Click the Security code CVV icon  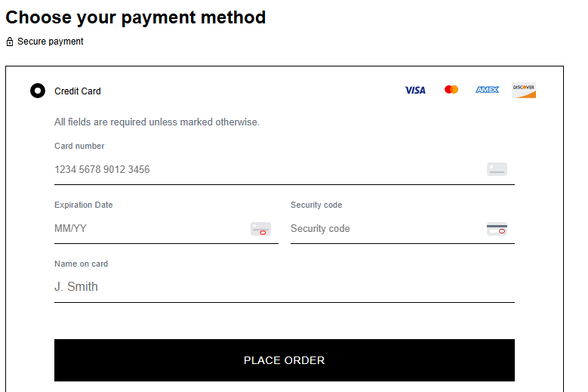click(497, 229)
